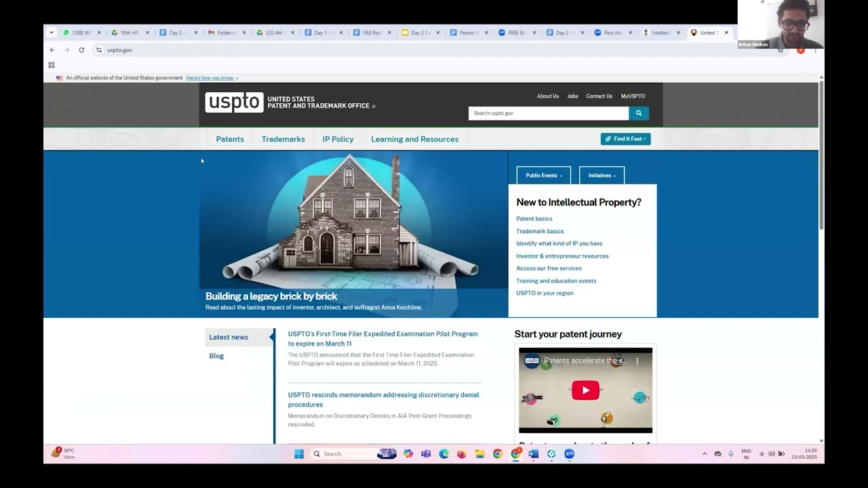Expand the Find It Fast dropdown
Viewport: 868px width, 488px height.
click(x=625, y=139)
